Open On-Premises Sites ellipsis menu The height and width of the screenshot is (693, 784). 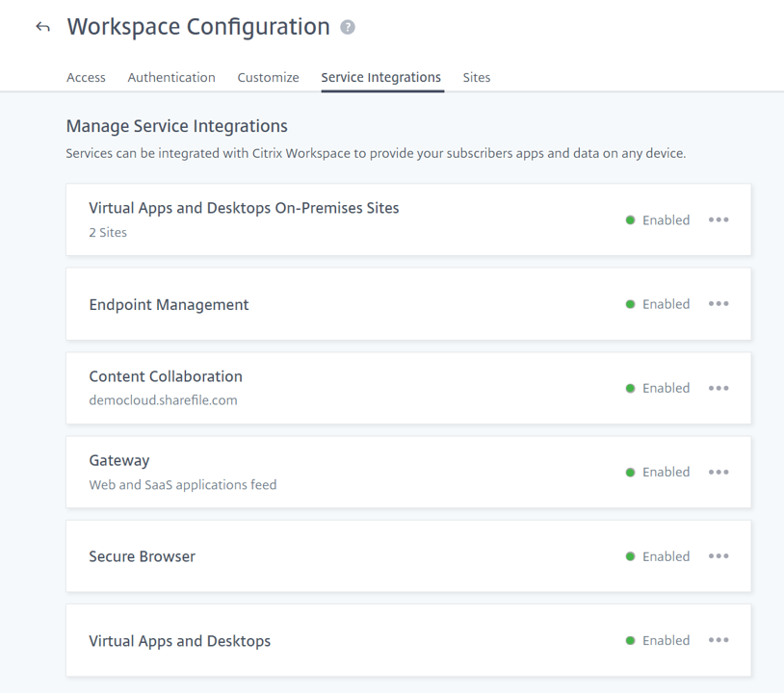(x=719, y=219)
